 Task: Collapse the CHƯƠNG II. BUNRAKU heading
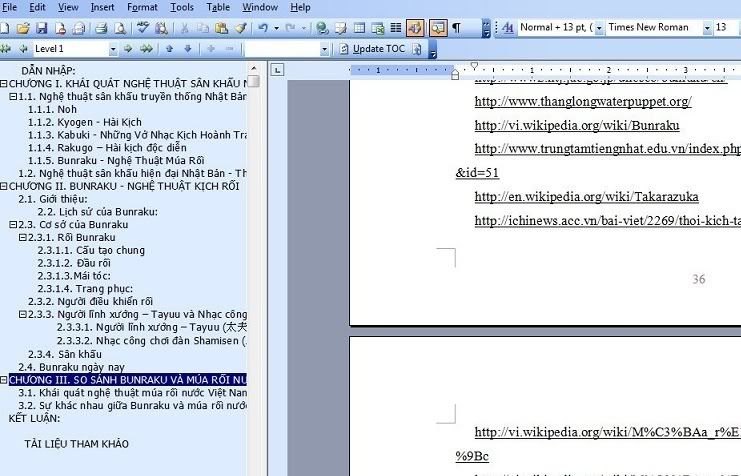coord(4,185)
